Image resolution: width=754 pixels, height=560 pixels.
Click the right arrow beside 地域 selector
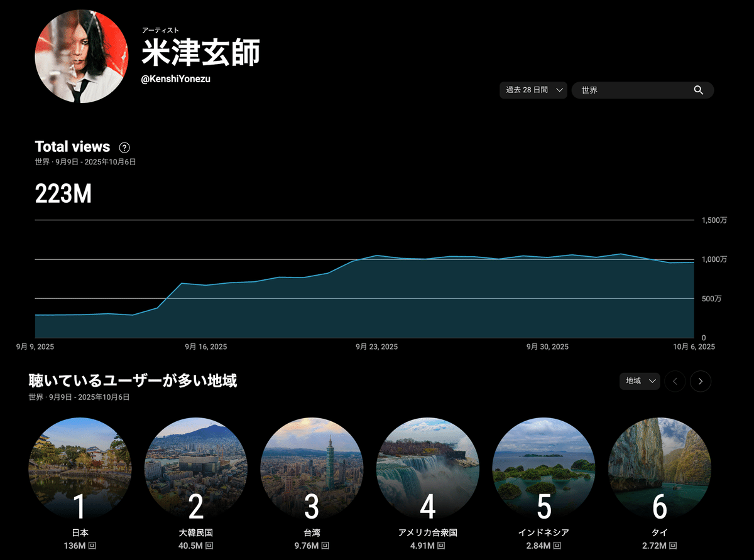coord(700,381)
